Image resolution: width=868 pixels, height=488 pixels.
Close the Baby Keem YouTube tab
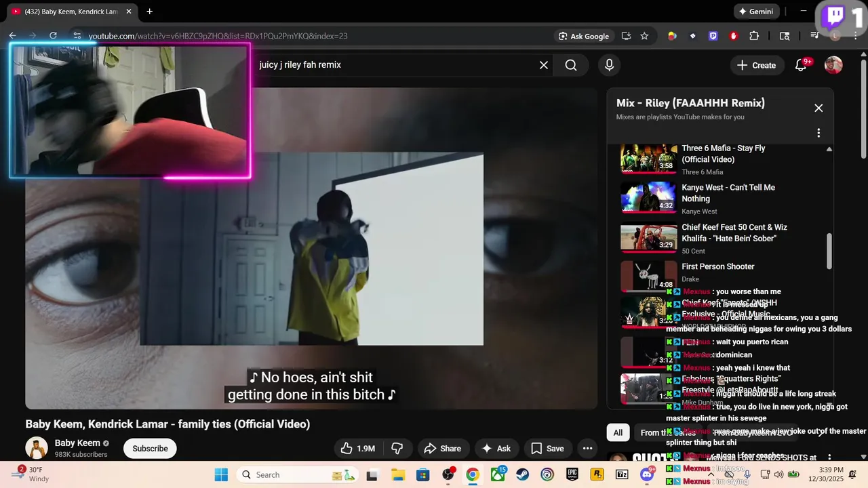pos(129,12)
